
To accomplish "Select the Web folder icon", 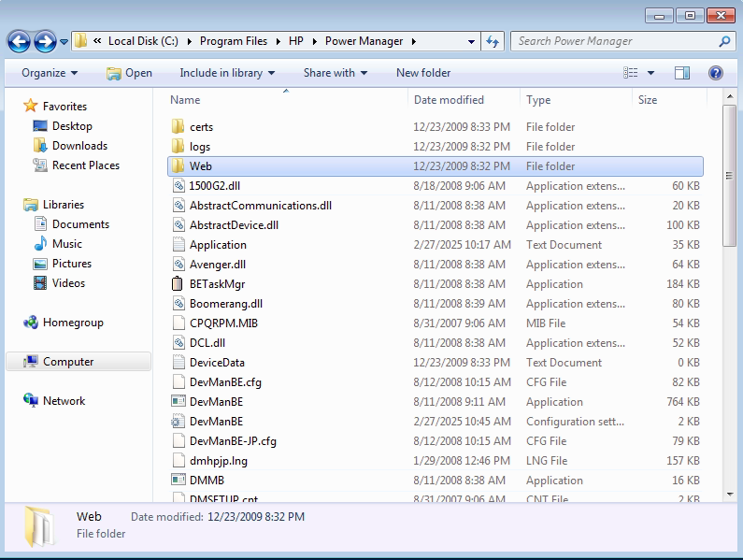I will (x=179, y=166).
